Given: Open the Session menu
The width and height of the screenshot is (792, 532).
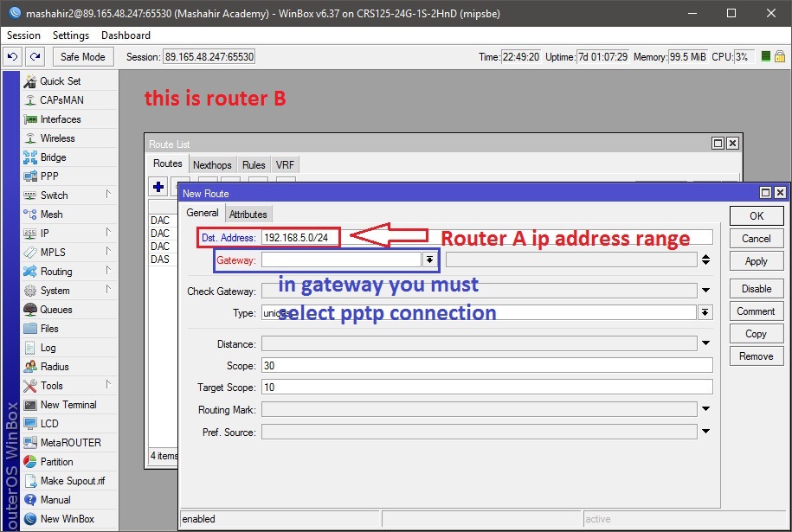Looking at the screenshot, I should click(23, 35).
